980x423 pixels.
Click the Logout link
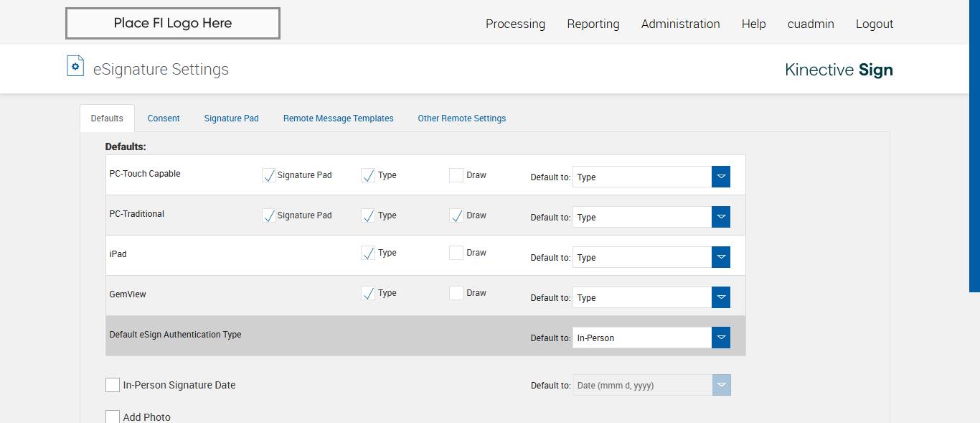[x=874, y=24]
